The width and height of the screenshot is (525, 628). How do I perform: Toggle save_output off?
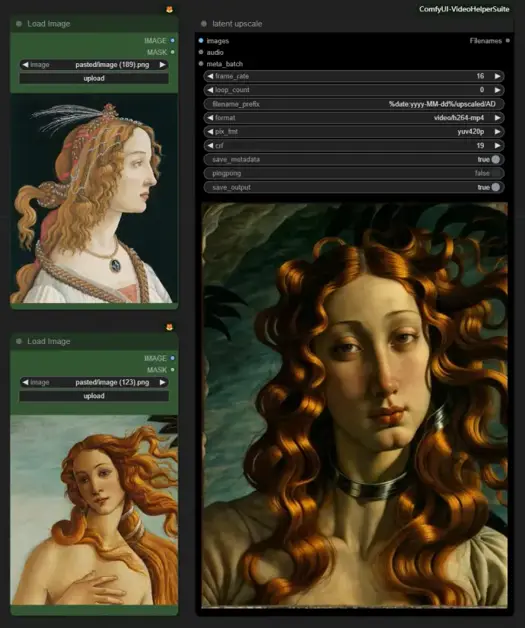[495, 187]
